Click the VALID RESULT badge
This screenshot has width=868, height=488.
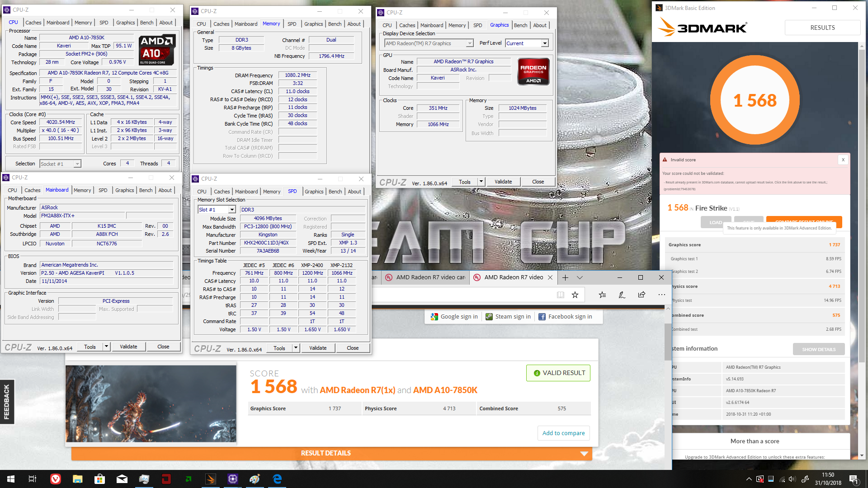point(558,373)
